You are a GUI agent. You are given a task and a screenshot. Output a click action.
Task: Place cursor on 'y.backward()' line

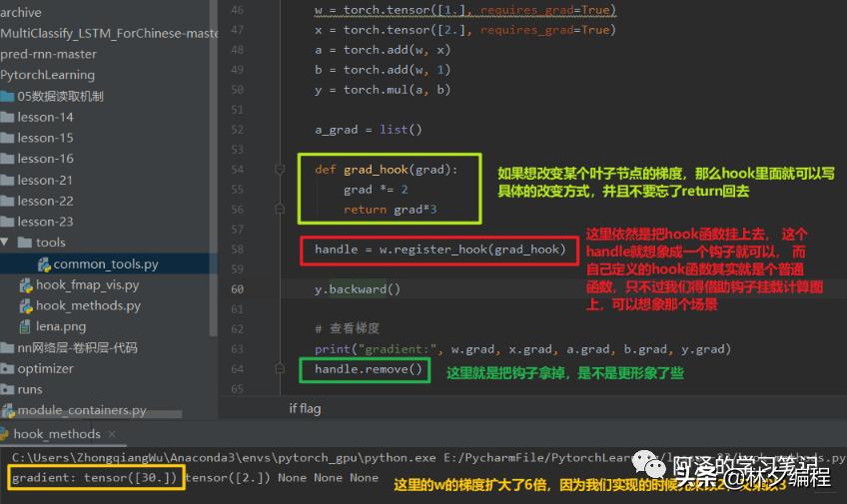(358, 289)
